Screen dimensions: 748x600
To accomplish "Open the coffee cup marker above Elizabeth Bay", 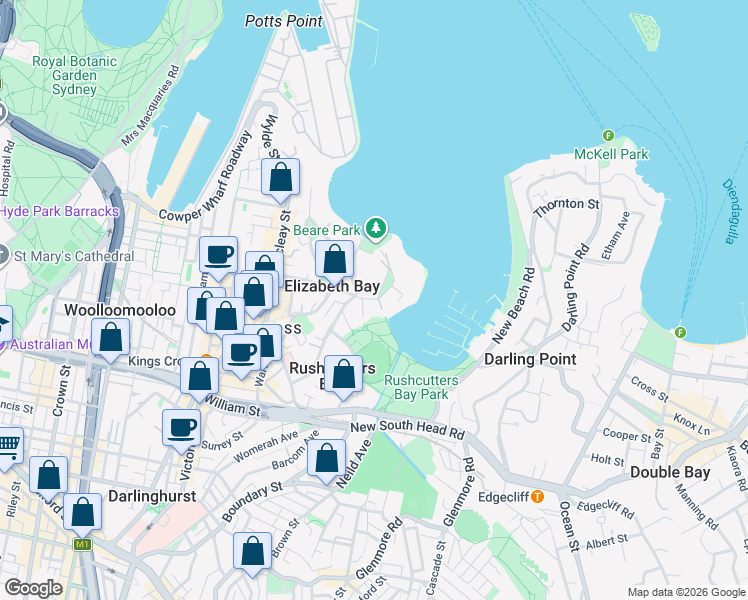I will pos(218,258).
